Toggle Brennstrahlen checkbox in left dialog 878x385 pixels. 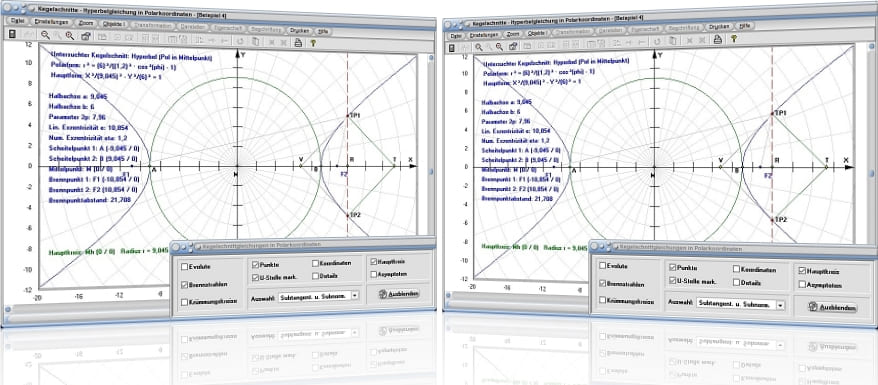184,284
